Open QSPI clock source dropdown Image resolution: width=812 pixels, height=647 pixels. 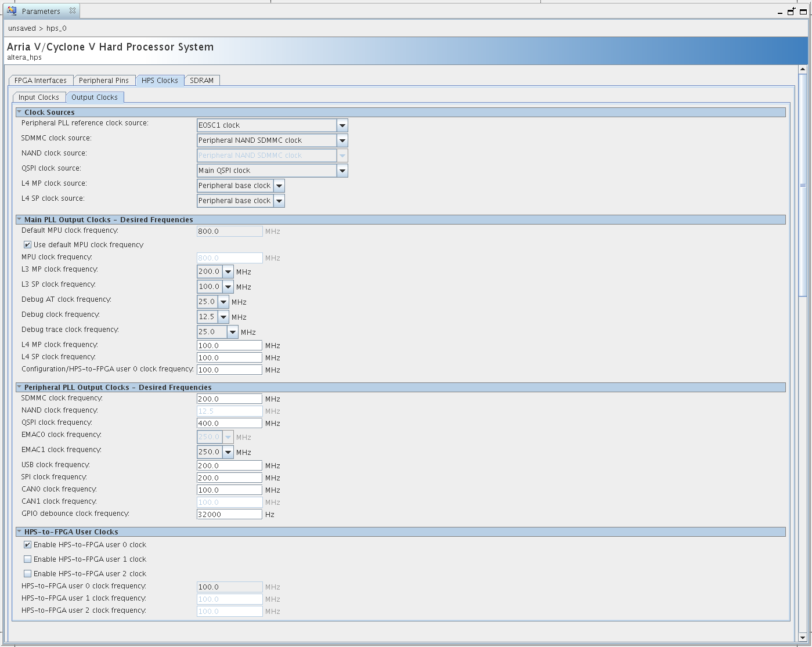(342, 171)
